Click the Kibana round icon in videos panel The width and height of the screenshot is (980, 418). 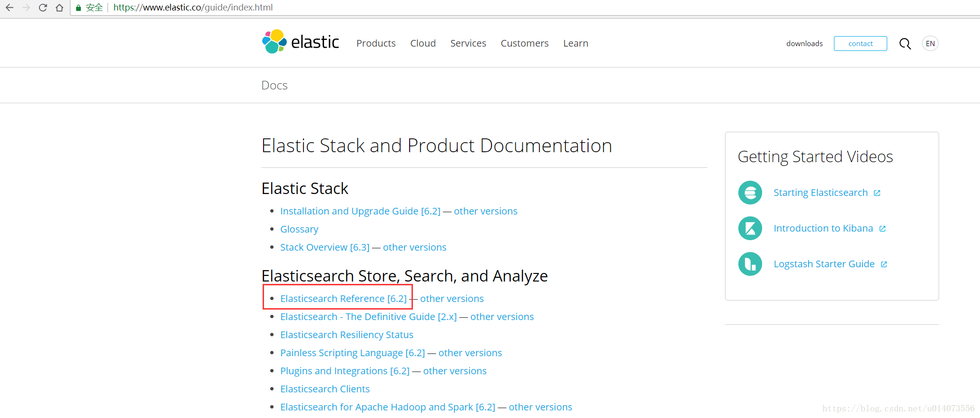(x=750, y=228)
